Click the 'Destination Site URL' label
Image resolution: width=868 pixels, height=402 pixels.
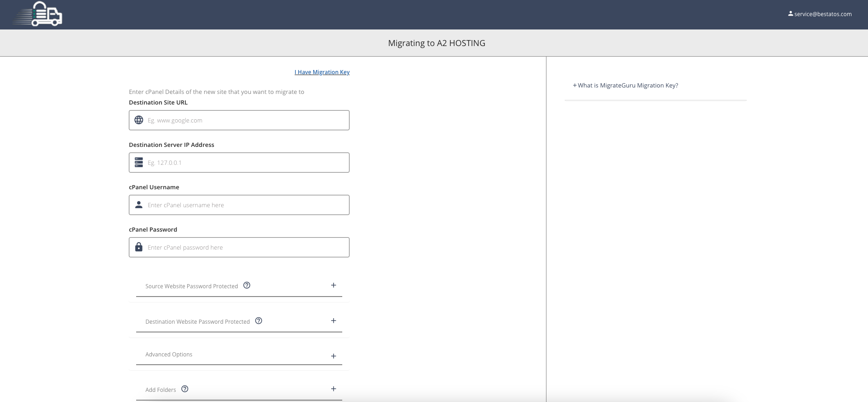(158, 103)
